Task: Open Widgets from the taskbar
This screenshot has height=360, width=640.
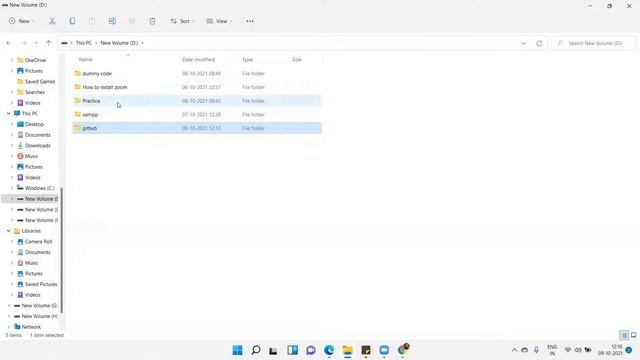Action: tap(292, 350)
